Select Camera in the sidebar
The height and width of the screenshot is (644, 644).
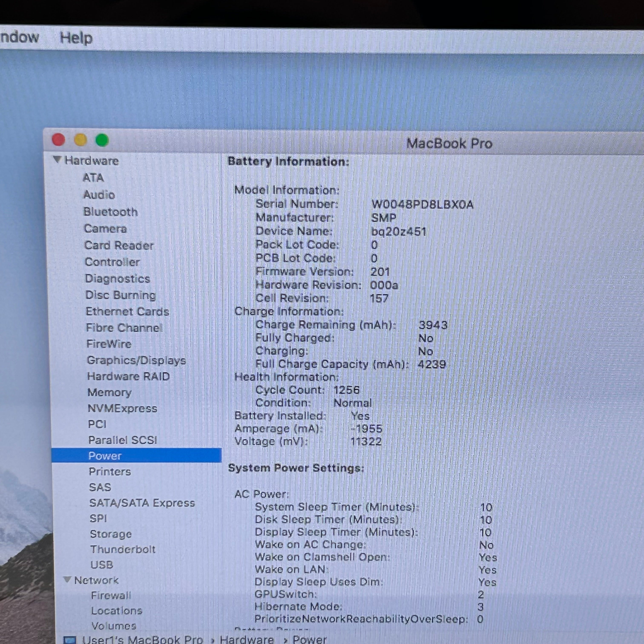(105, 229)
